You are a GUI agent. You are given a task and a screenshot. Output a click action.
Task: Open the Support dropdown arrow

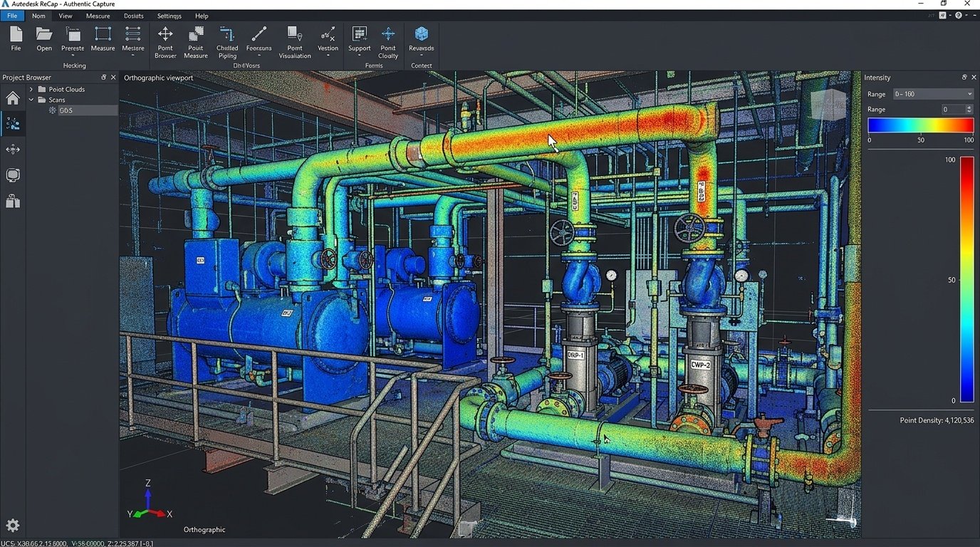(360, 56)
